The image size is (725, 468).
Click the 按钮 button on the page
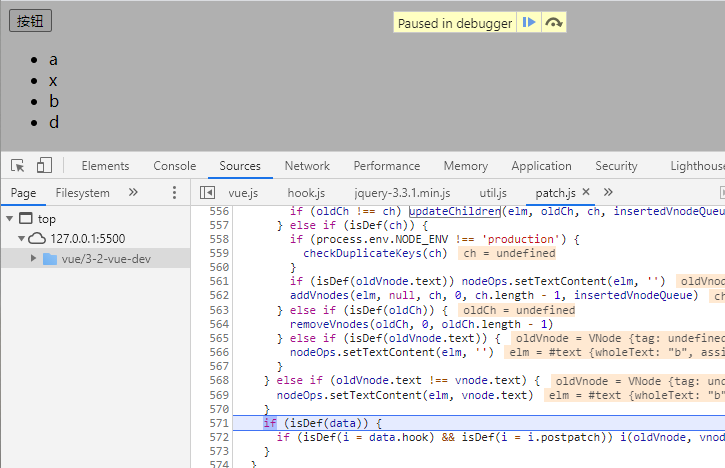(x=30, y=21)
